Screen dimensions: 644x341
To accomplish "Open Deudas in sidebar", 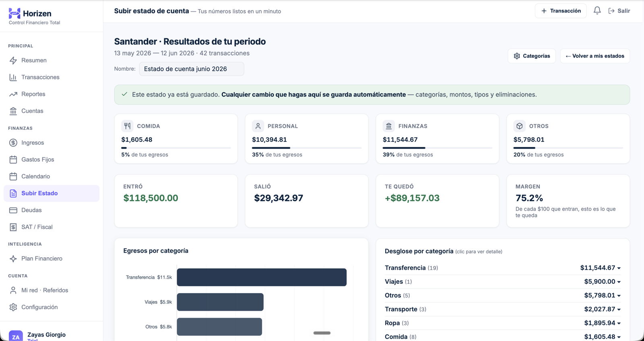I will click(52, 210).
